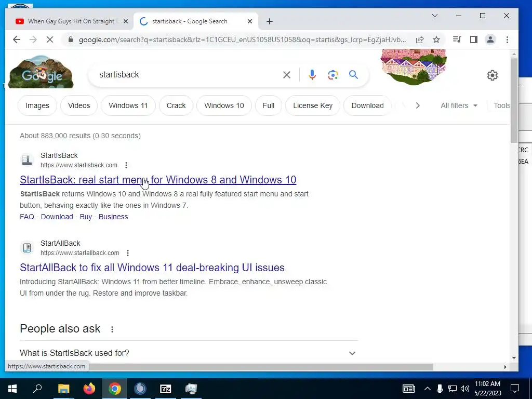This screenshot has width=532, height=399.
Task: Open Chrome side panel icon
Action: click(x=474, y=39)
